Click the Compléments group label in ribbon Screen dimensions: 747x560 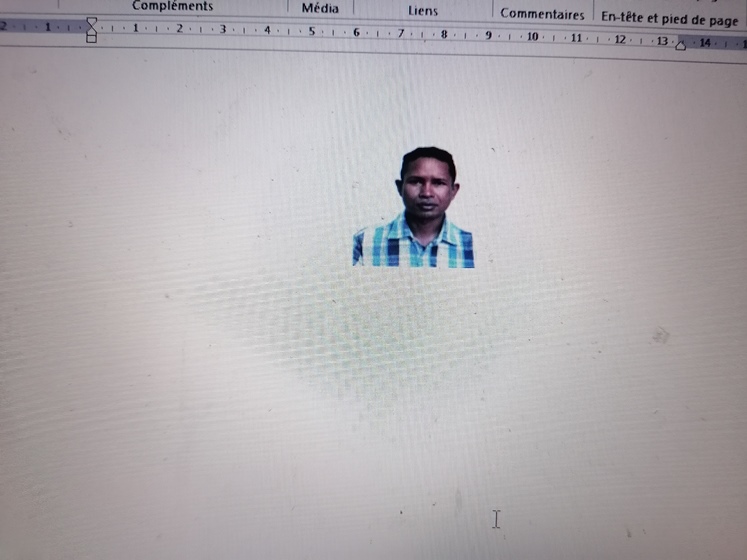pyautogui.click(x=172, y=6)
